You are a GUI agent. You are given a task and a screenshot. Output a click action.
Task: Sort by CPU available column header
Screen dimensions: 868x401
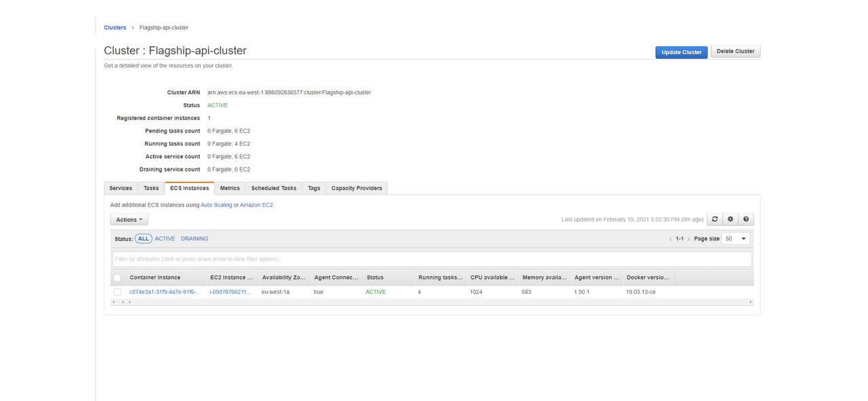[x=492, y=278]
